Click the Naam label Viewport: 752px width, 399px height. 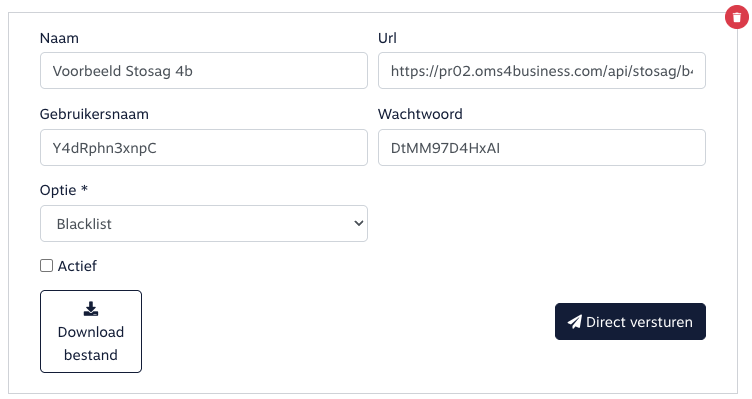(59, 38)
